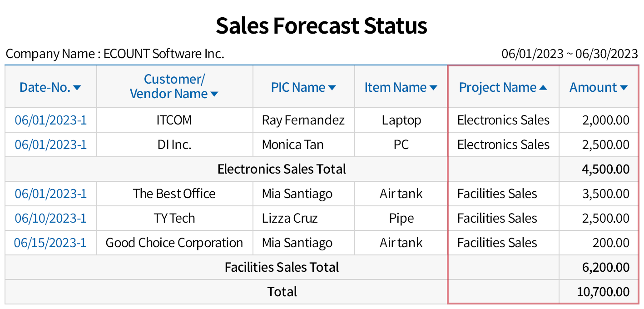Click the Item Name sort arrow

pos(433,88)
